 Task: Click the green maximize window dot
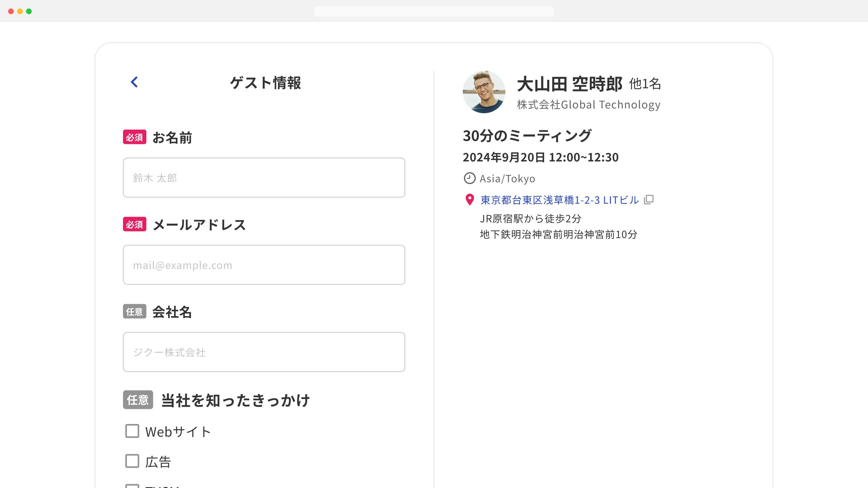29,11
